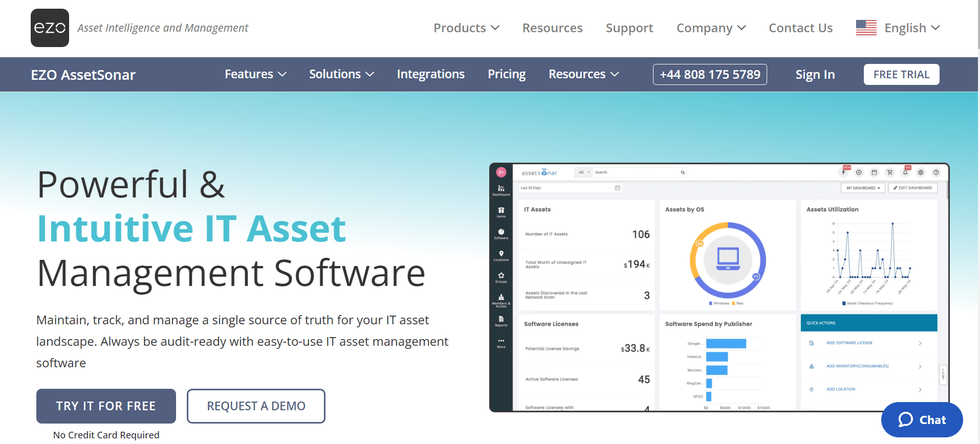980x444 pixels.
Task: Click the Assets by OS donut chart
Action: 728,260
